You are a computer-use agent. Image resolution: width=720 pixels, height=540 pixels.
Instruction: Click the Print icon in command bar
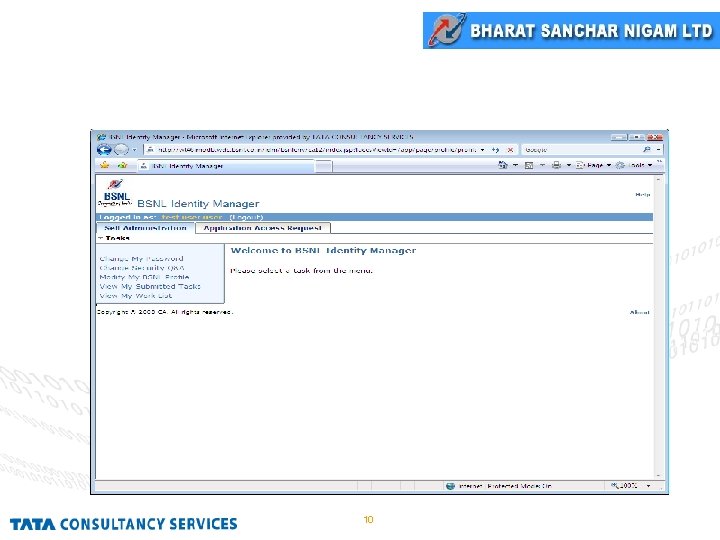click(x=556, y=165)
